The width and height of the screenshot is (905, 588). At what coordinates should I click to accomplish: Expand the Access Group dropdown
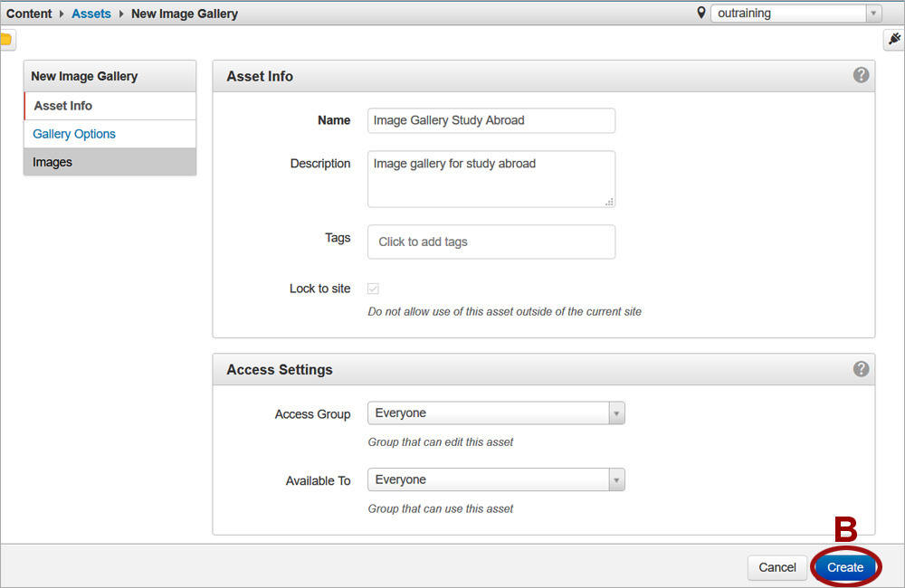tap(496, 413)
